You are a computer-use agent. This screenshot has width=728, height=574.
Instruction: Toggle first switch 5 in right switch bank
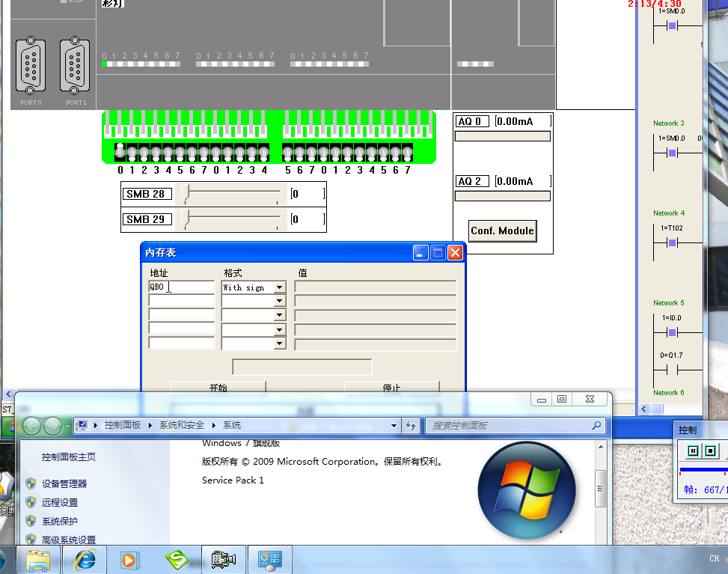click(287, 153)
